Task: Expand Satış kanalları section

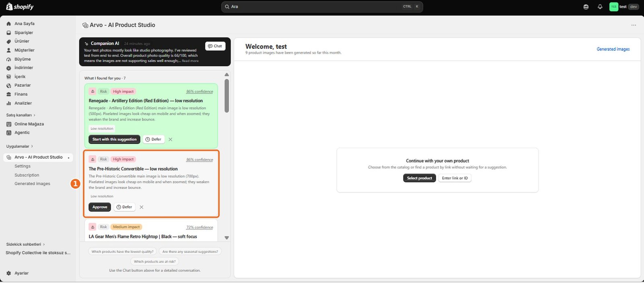Action: point(21,115)
